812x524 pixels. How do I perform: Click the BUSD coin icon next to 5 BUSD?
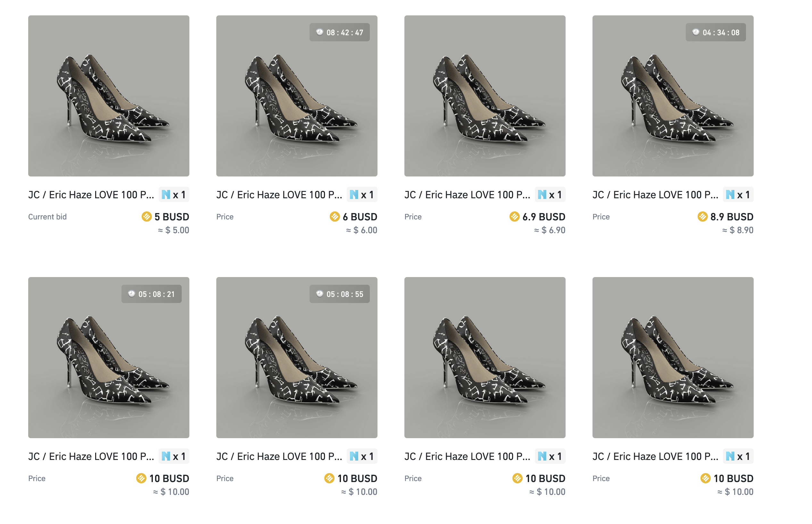coord(147,217)
